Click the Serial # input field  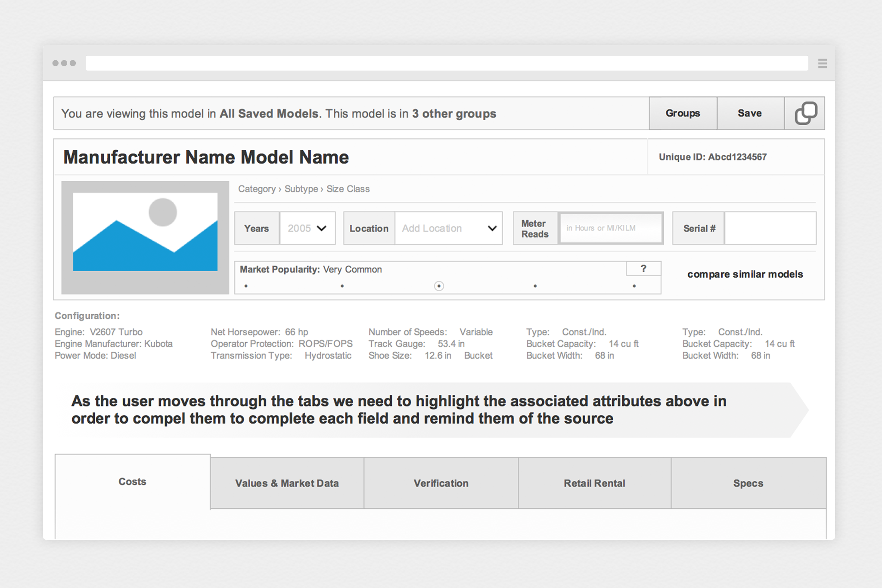pyautogui.click(x=770, y=228)
